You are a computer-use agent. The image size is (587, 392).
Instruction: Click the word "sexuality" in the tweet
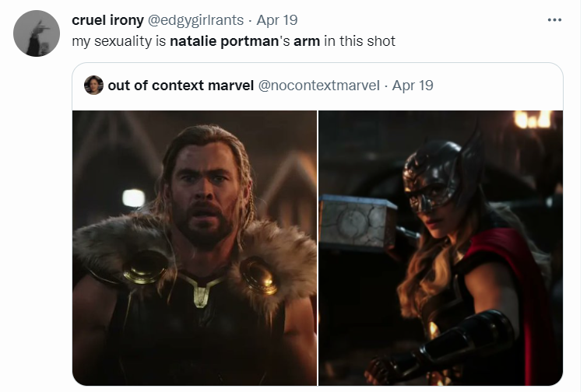(124, 41)
